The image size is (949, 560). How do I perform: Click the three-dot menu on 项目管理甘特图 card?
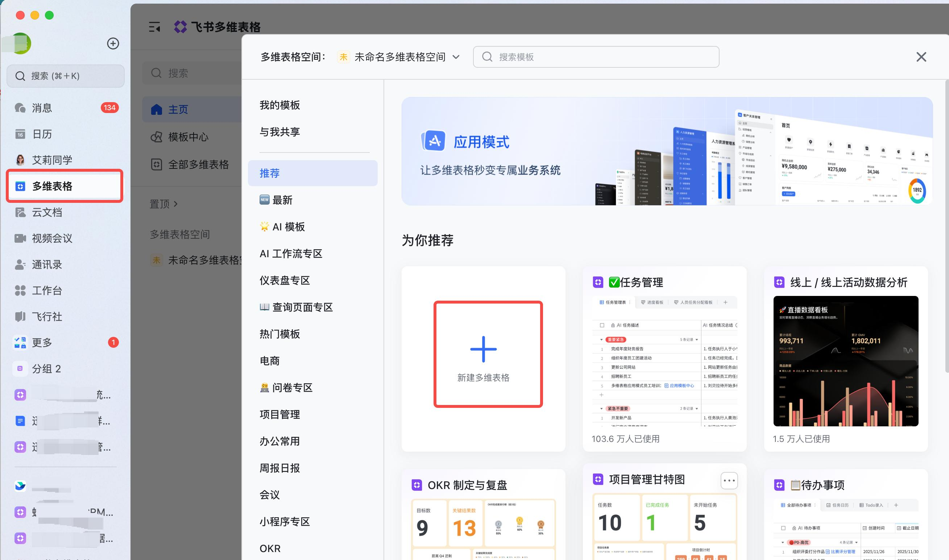coord(729,480)
